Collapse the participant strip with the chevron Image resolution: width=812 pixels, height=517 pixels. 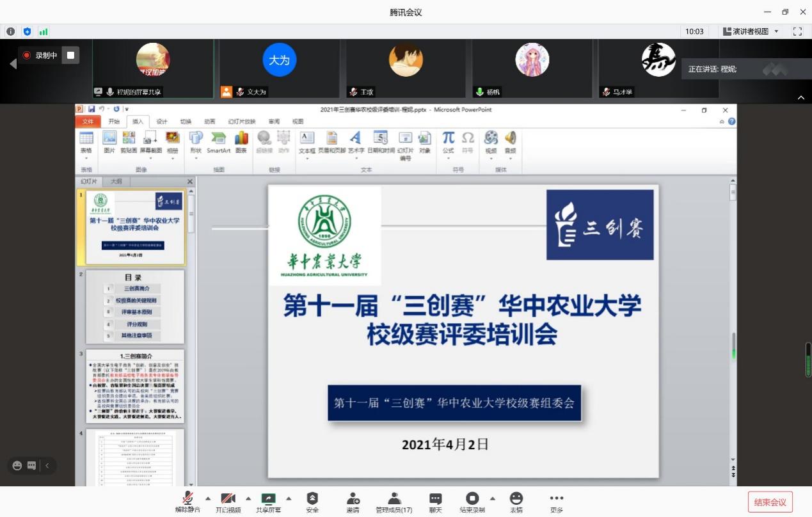pos(801,98)
